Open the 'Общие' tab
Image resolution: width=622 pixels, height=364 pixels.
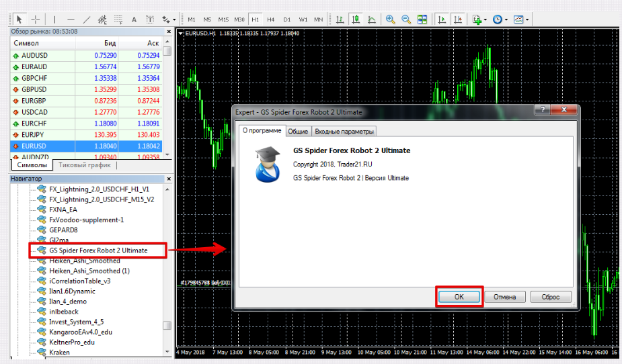[x=298, y=132]
